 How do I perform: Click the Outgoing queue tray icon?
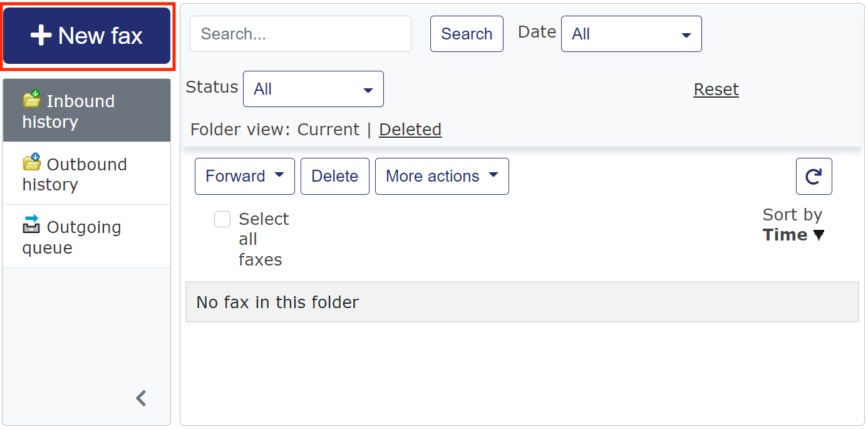(x=31, y=225)
